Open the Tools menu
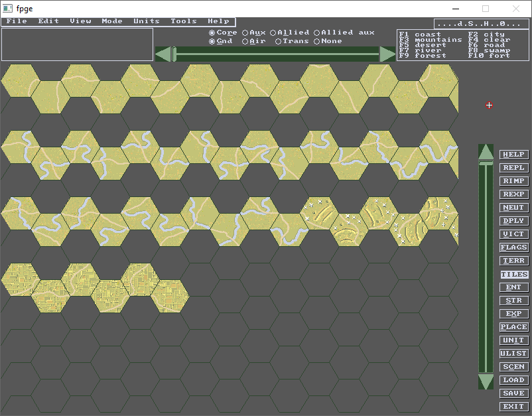 point(184,21)
